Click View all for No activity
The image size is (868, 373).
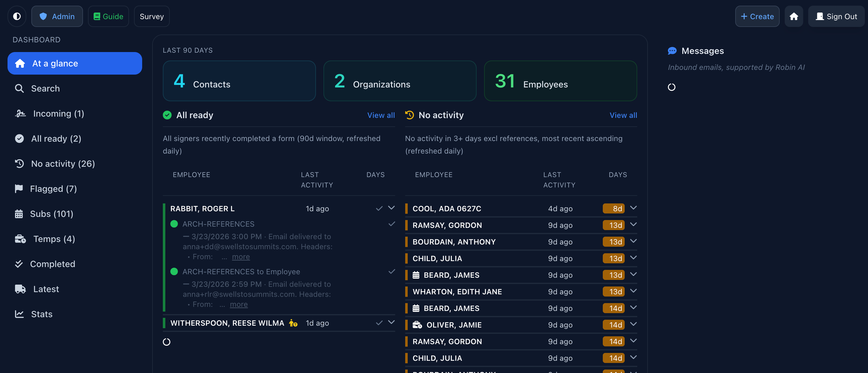pyautogui.click(x=623, y=115)
